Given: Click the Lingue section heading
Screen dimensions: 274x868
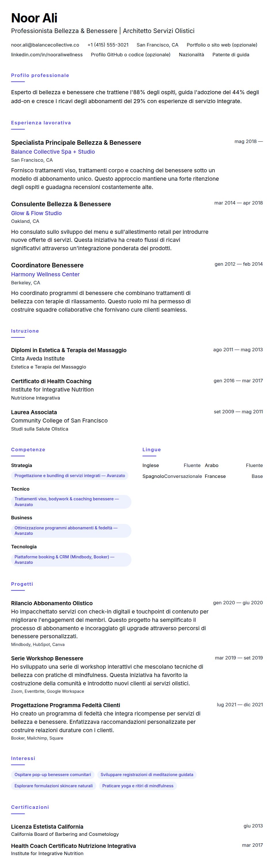Looking at the screenshot, I should [152, 450].
